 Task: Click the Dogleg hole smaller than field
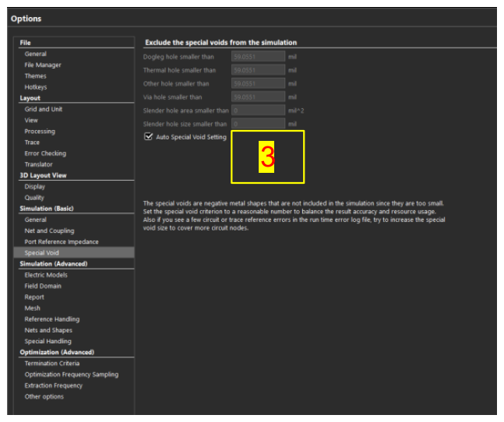tap(258, 57)
